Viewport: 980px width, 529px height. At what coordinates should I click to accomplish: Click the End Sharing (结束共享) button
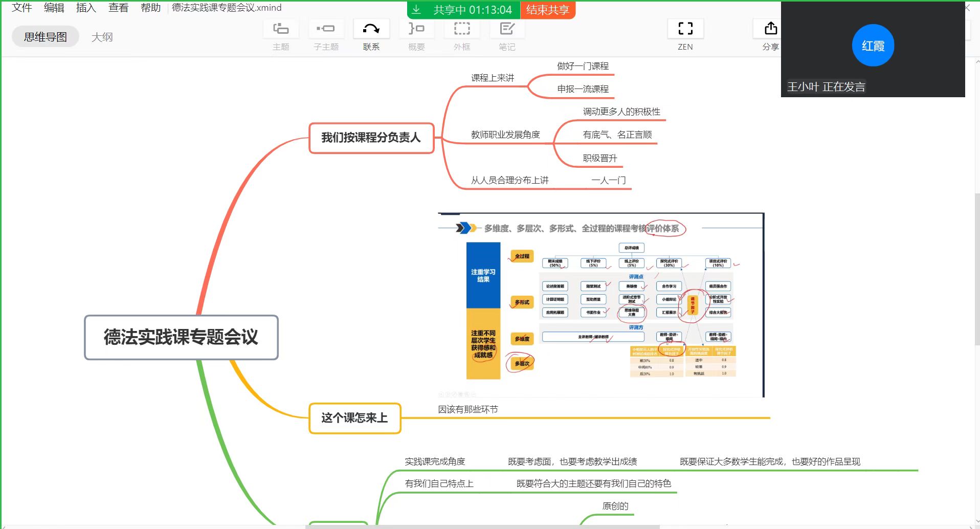[x=547, y=10]
